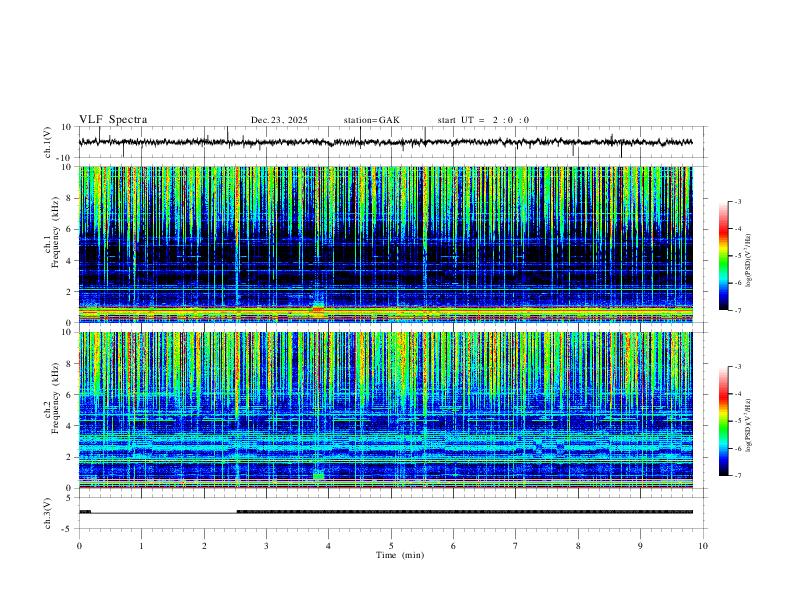Click the ch.1 colorbar 'log(PSD)(V²/Hz)' label
This screenshot has height=612, width=792.
(749, 261)
